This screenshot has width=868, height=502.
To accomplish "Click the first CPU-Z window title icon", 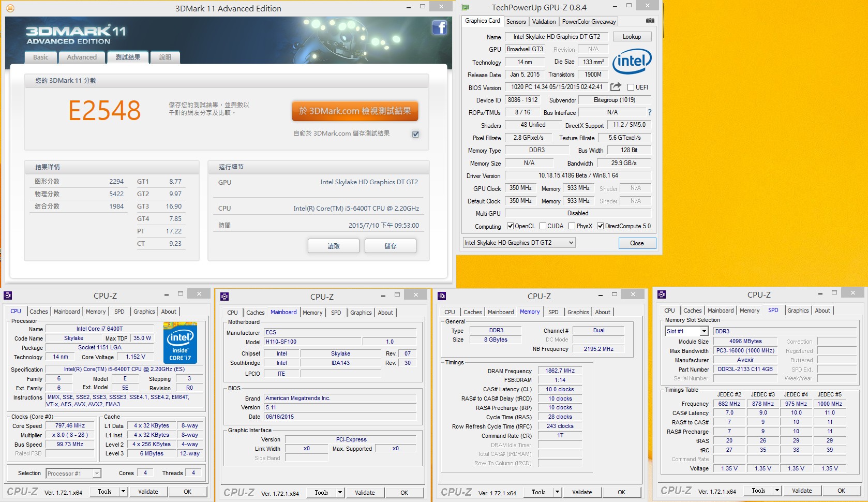I will click(x=8, y=296).
